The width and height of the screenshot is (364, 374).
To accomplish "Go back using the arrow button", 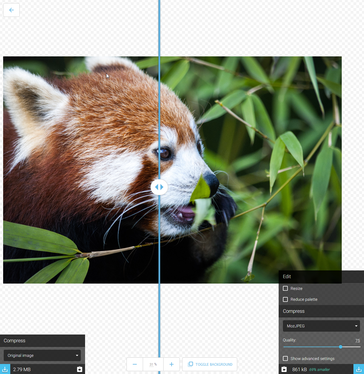I will click(11, 10).
